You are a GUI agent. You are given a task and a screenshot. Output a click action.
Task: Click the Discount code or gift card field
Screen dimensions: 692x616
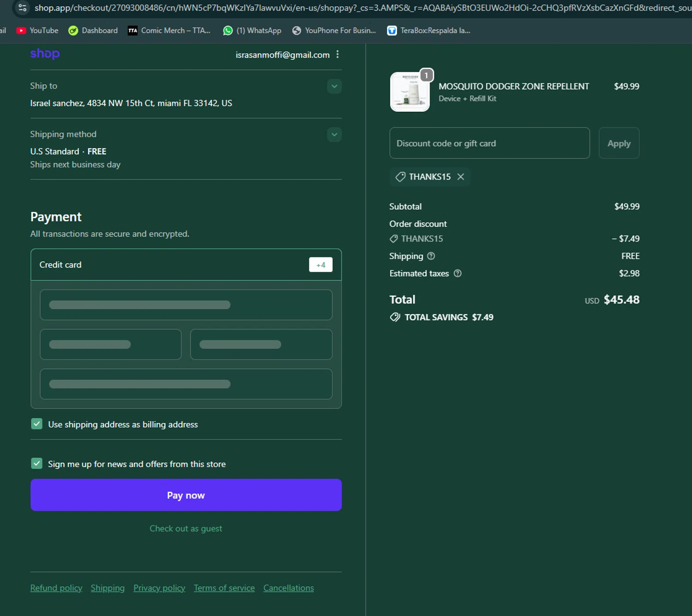click(489, 143)
